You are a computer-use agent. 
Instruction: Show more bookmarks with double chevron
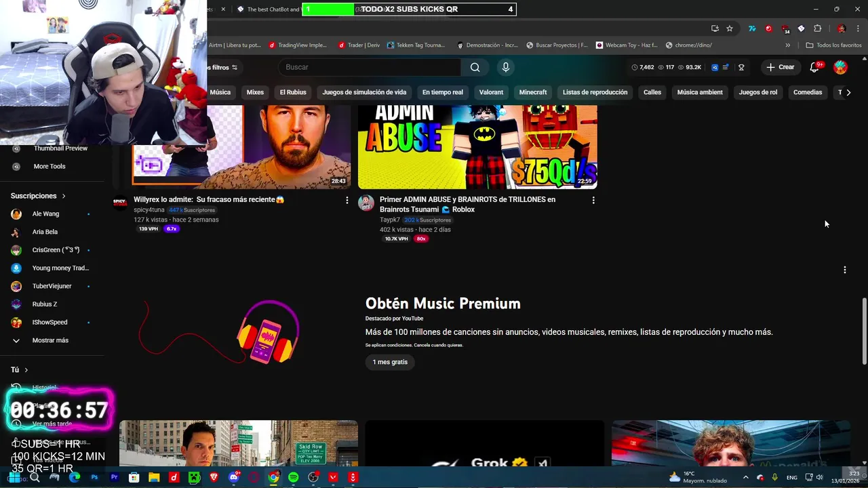pos(787,45)
